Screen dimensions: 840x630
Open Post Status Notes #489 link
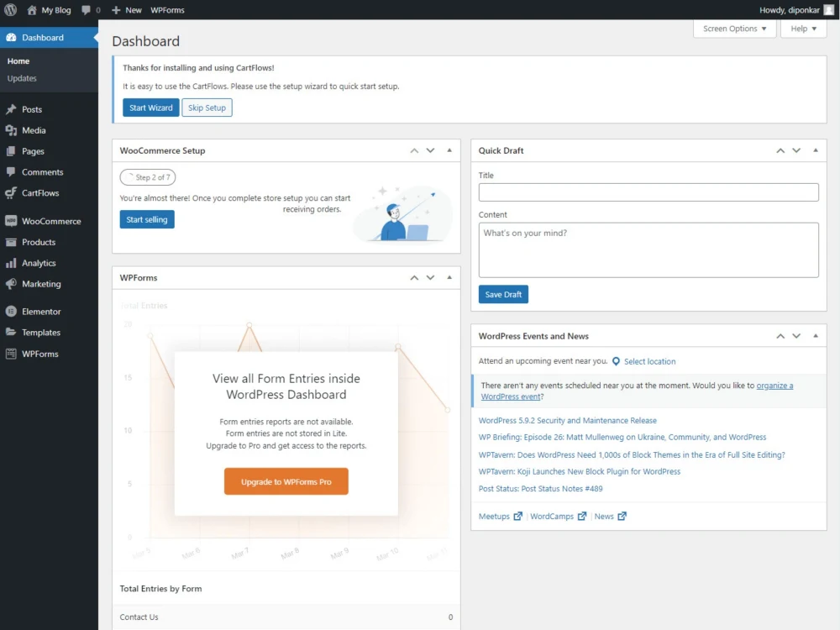[x=540, y=489]
